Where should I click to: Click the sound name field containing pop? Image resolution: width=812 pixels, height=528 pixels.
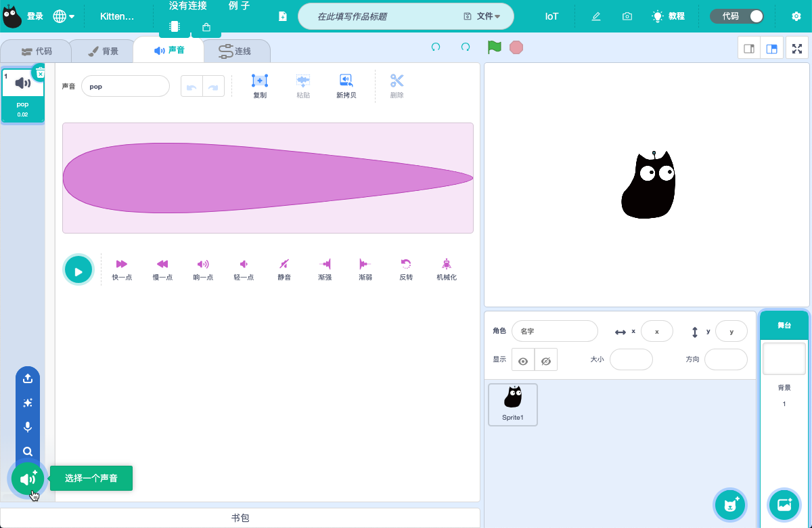pos(125,86)
